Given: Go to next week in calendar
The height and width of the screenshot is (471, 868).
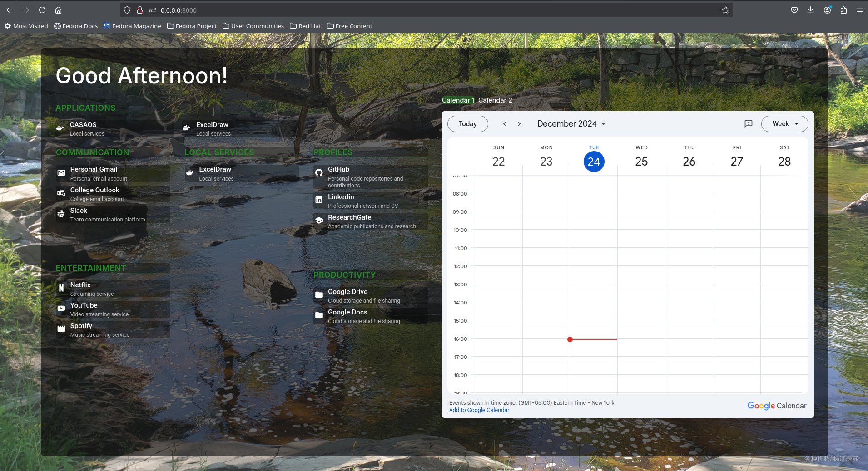Looking at the screenshot, I should tap(519, 124).
